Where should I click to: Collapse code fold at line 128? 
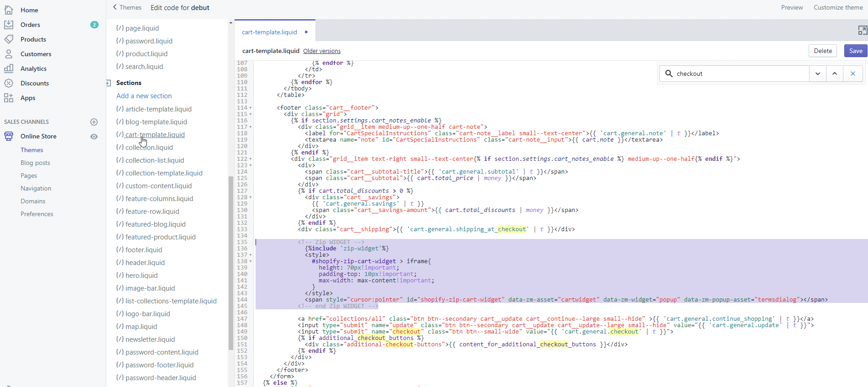pos(251,197)
